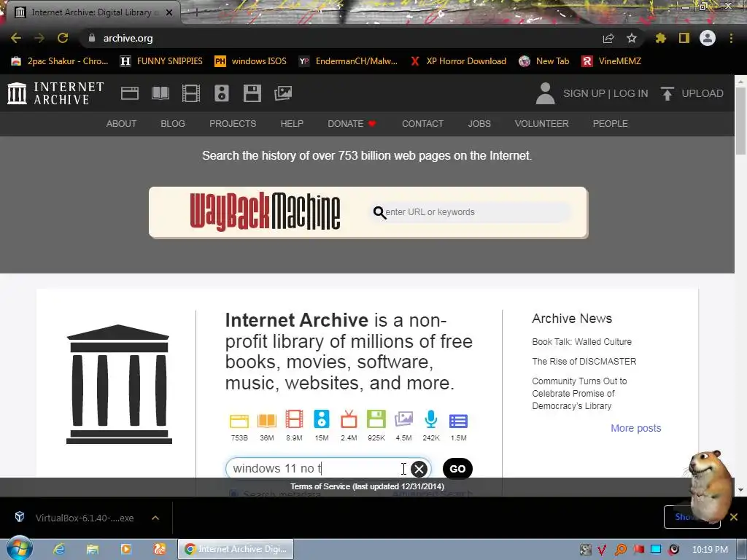Click the collections list icon labeled 1.5M

458,421
